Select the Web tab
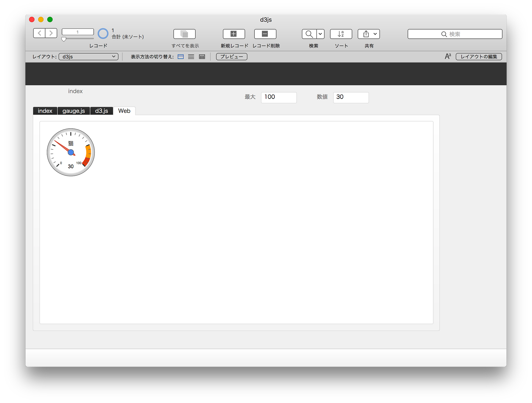532x403 pixels. pyautogui.click(x=124, y=111)
